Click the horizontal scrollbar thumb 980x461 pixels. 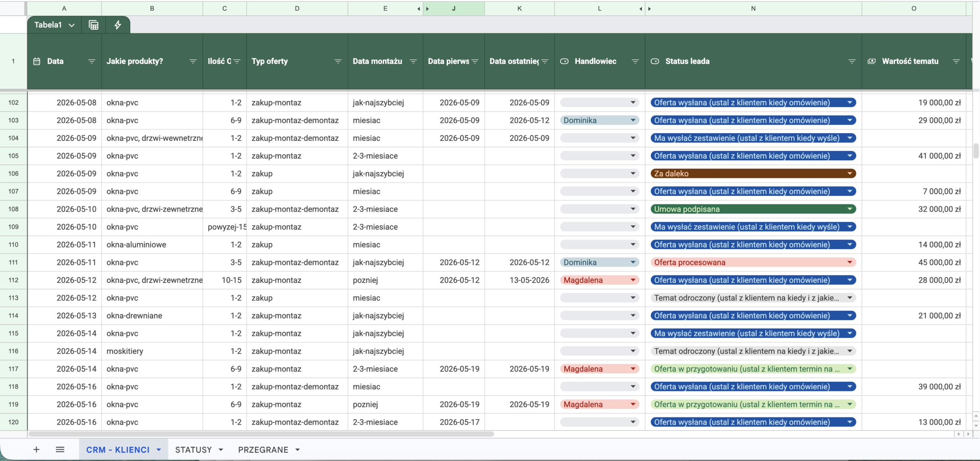click(x=261, y=434)
